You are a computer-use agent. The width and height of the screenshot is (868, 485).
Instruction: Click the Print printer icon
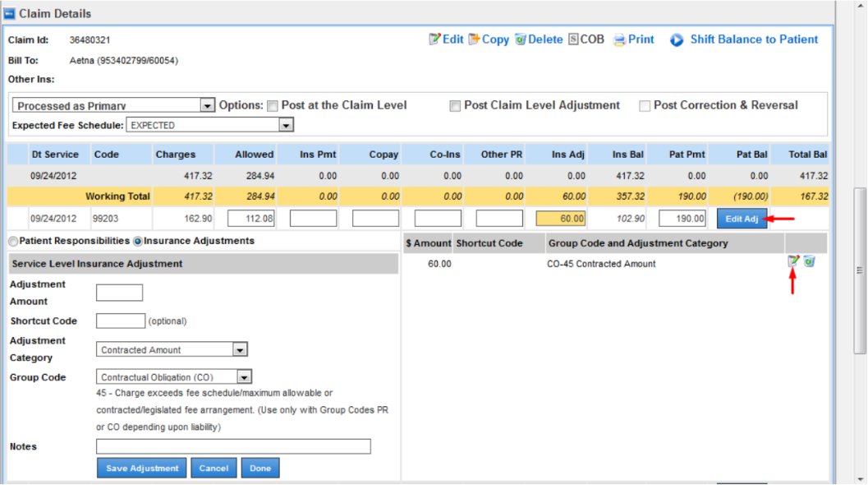coord(620,39)
